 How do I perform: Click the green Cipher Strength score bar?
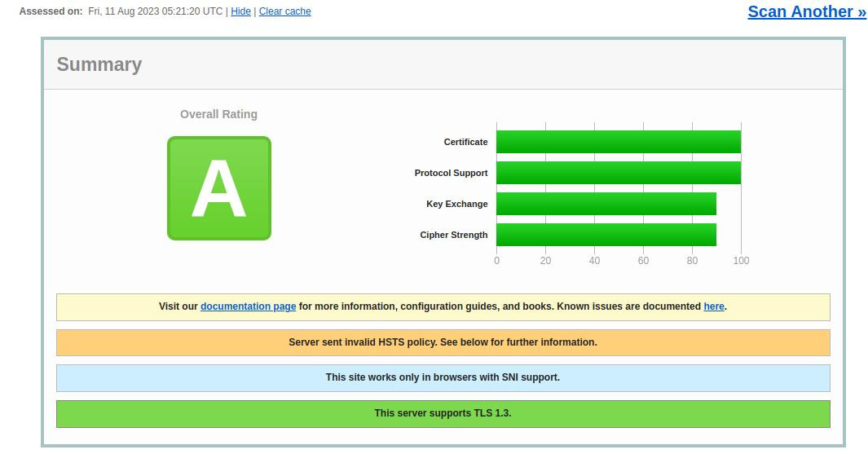pos(606,235)
